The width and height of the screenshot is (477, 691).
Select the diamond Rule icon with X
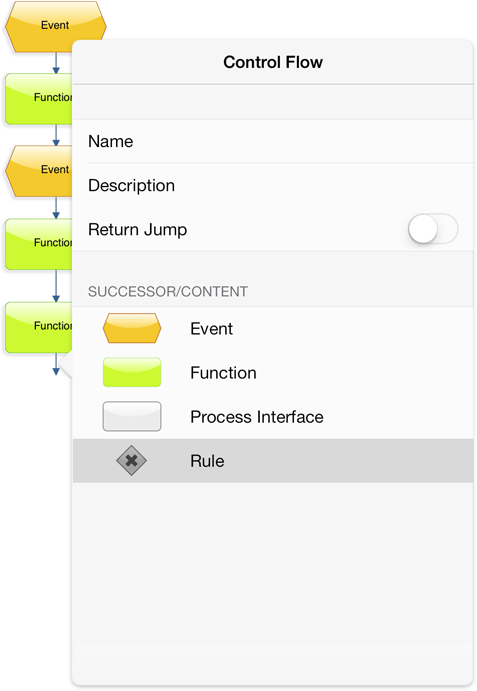point(131,461)
